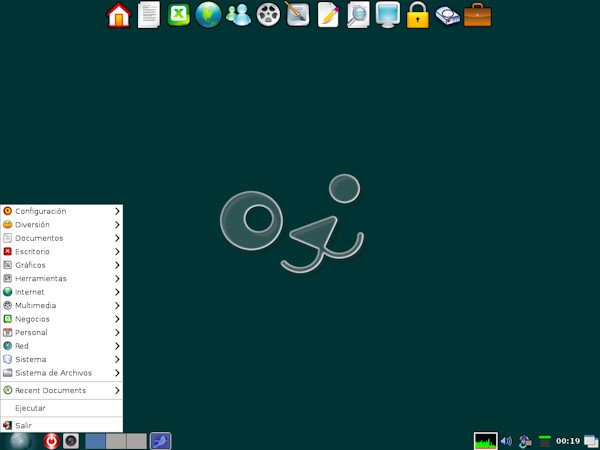
Task: Expand the Recent Documents submenu arrow
Action: click(117, 390)
